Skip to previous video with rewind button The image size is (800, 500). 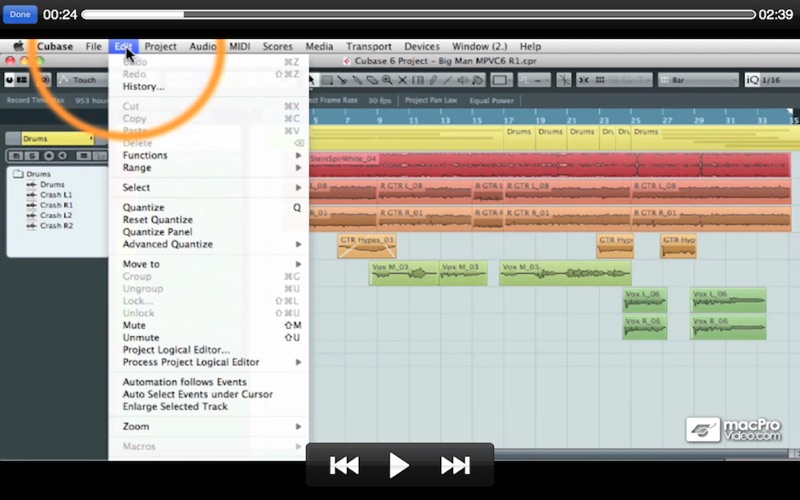coord(344,465)
